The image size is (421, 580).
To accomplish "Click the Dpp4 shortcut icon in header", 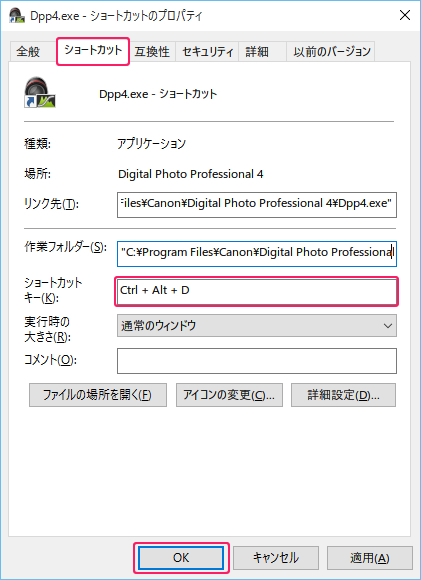I will click(39, 92).
